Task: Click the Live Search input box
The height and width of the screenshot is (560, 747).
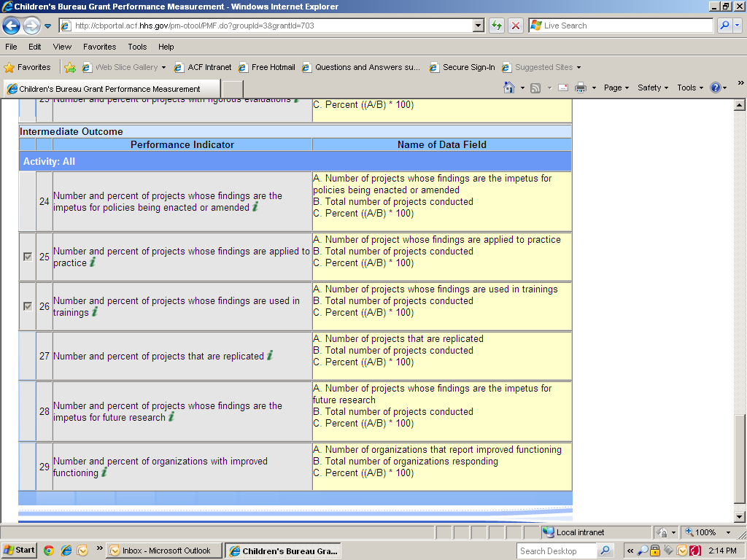Action: pos(626,26)
